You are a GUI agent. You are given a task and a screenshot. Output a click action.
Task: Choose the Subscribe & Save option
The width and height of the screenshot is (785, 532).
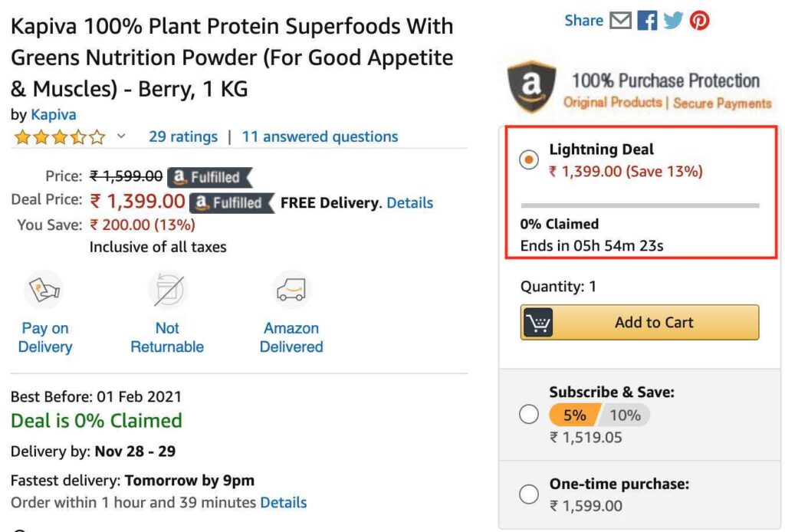(529, 414)
